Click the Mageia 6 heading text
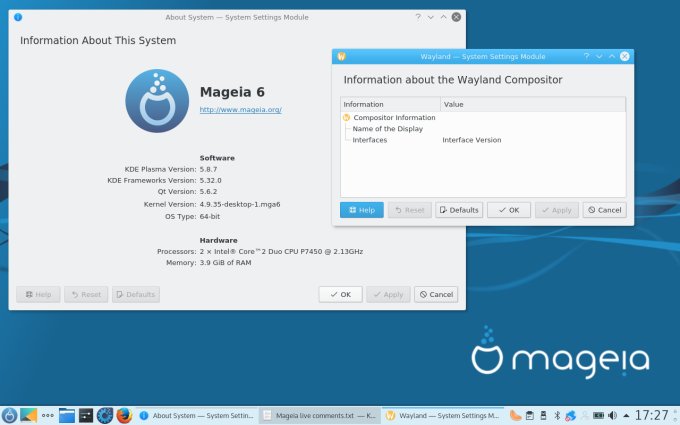The height and width of the screenshot is (425, 680). pyautogui.click(x=232, y=92)
